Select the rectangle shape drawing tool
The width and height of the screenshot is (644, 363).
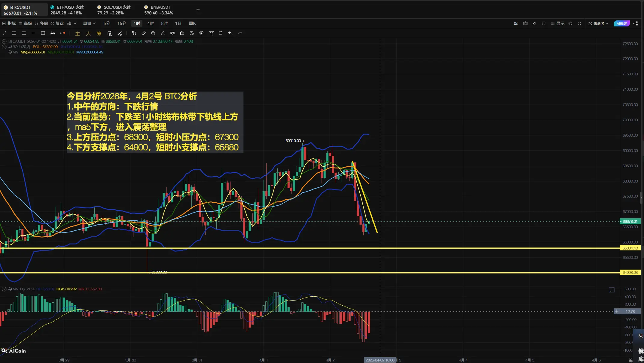[x=43, y=33]
